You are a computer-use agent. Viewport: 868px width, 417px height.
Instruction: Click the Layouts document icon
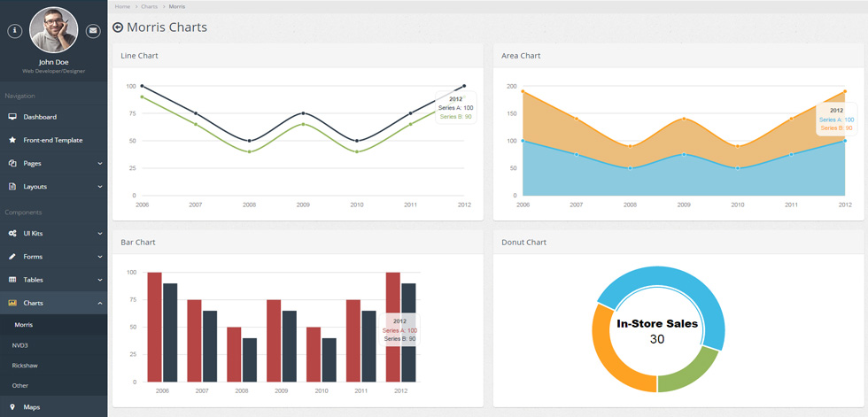[x=12, y=187]
